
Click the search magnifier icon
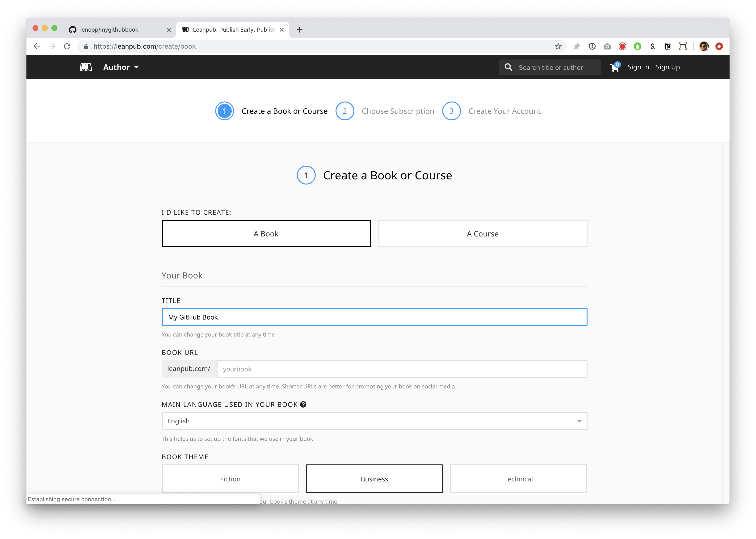click(508, 67)
